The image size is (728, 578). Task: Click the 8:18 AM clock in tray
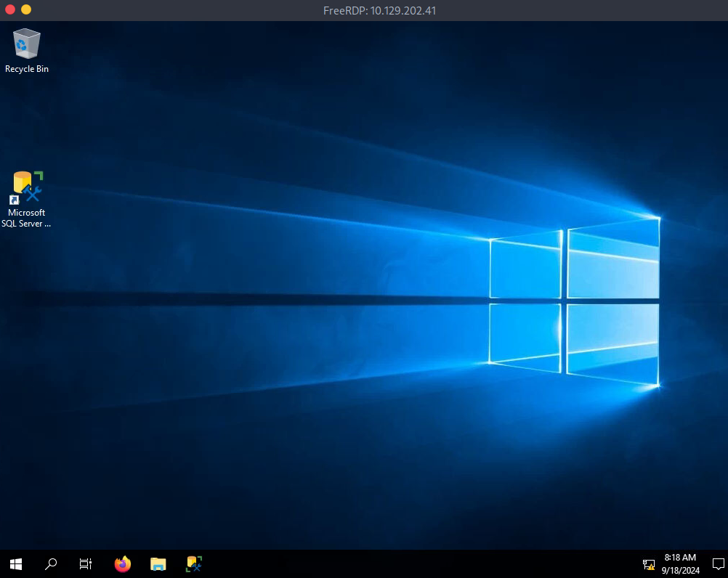tap(680, 558)
